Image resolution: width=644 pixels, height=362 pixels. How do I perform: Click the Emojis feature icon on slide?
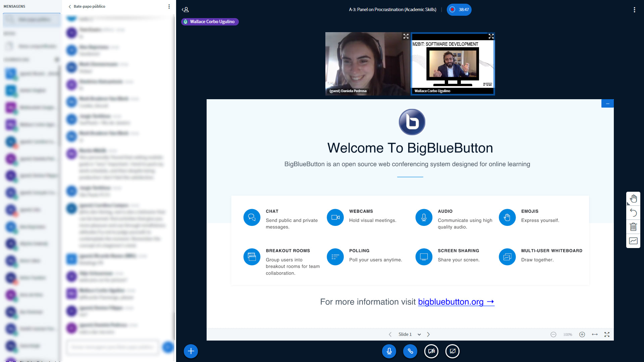(507, 218)
